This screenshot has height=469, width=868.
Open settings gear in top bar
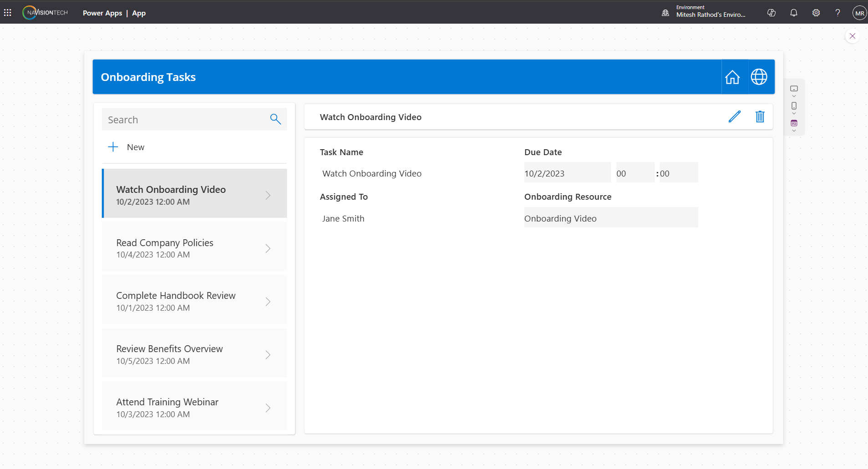(816, 13)
